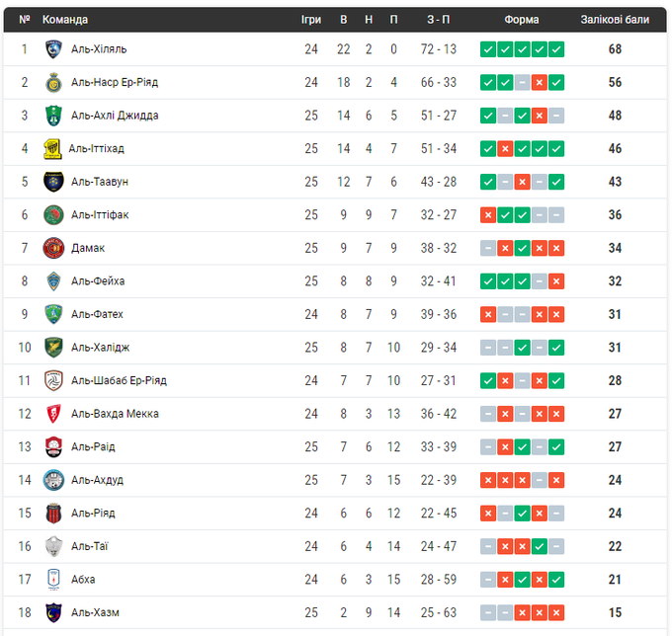Select the Аль-Халідж team name
672x636 pixels.
[x=100, y=348]
